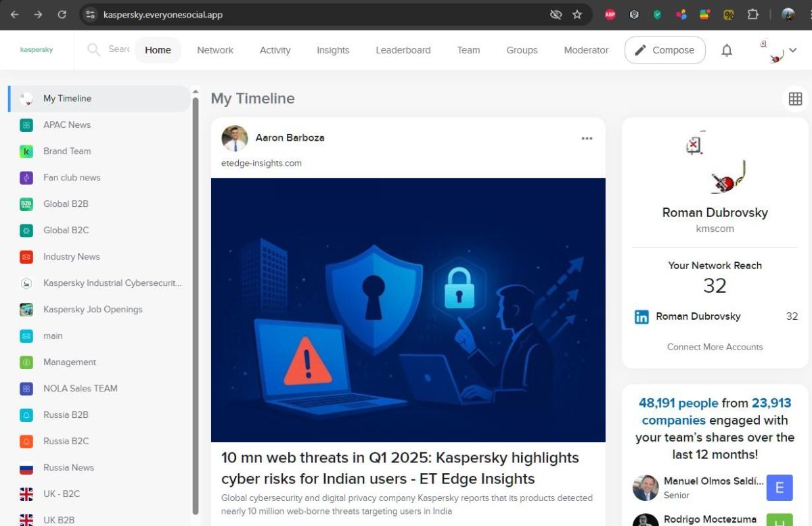
Task: Click the ABP extension icon
Action: click(x=610, y=14)
